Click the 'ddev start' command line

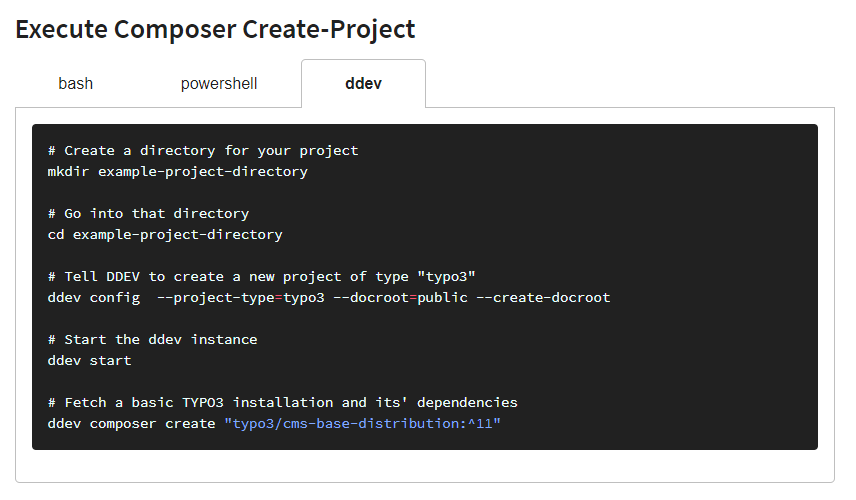[90, 361]
